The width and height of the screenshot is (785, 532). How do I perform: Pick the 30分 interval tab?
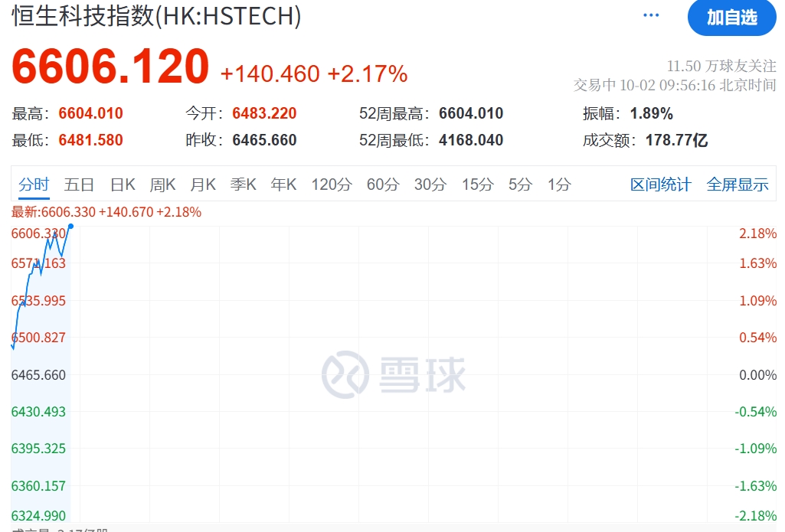tap(430, 184)
